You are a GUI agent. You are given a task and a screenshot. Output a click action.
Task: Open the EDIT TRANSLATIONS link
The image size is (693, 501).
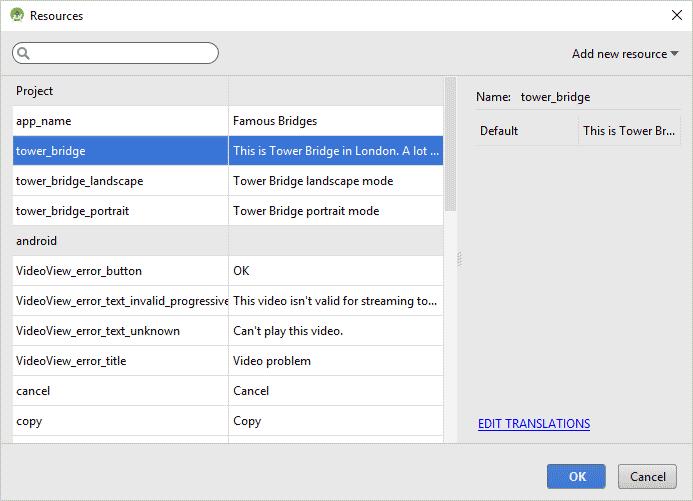click(x=534, y=424)
